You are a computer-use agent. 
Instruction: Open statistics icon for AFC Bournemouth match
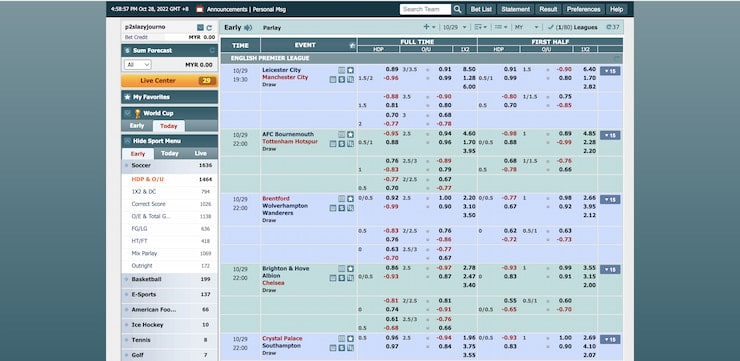350,143
